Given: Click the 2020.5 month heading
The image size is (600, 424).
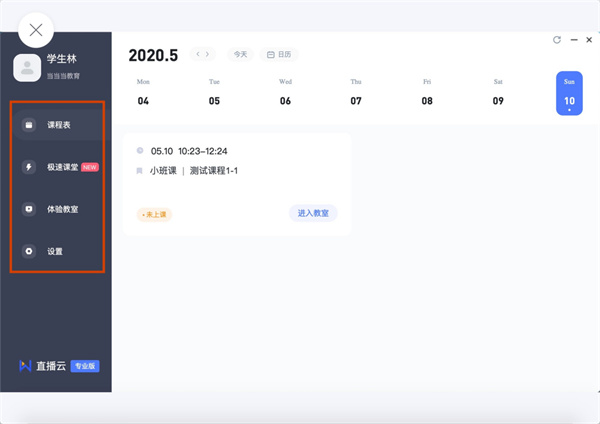Looking at the screenshot, I should pos(153,55).
